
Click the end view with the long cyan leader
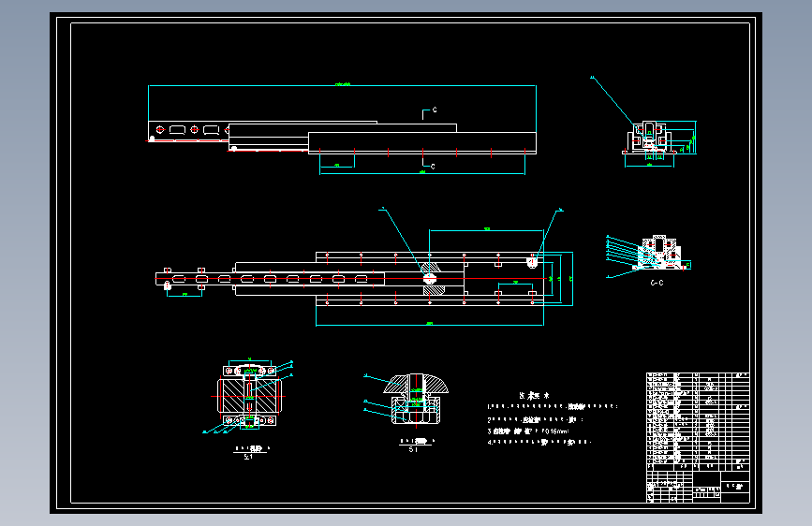[x=651, y=139]
